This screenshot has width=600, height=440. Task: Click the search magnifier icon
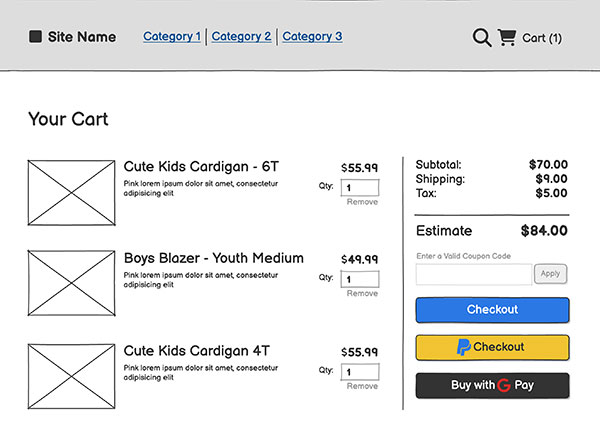481,38
